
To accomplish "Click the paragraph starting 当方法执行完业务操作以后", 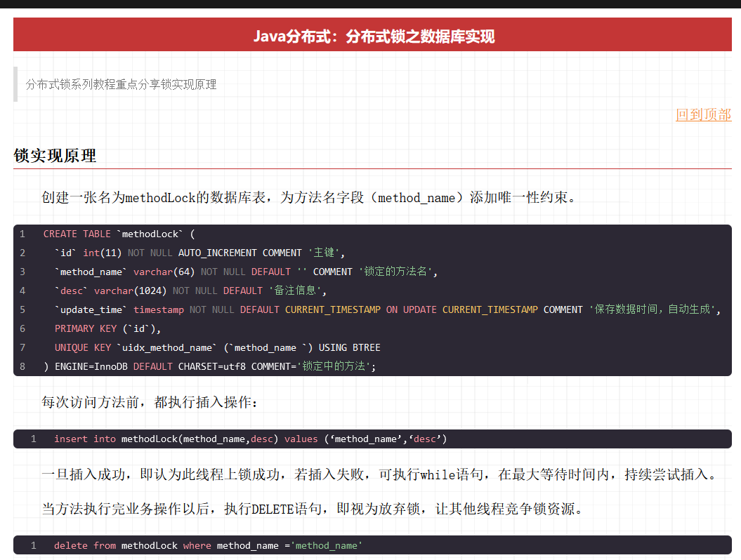I will tap(313, 509).
